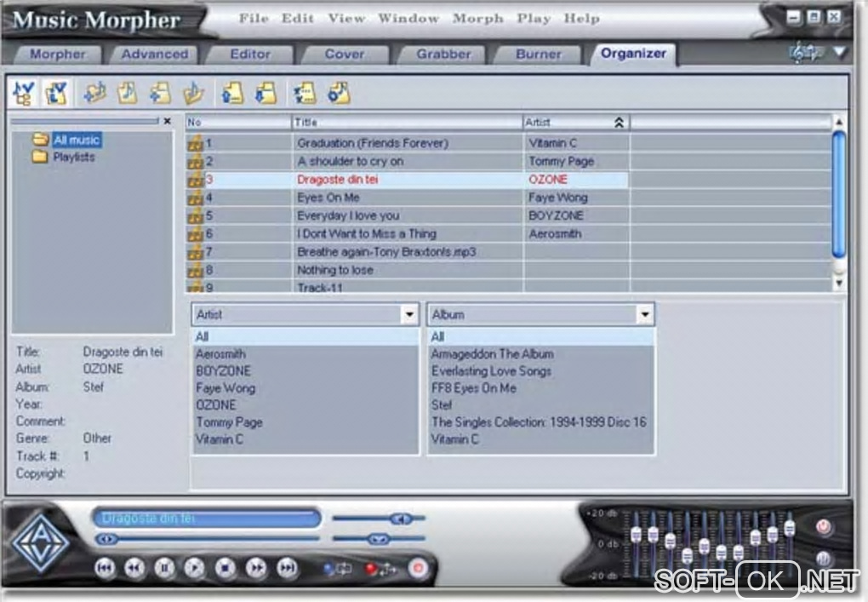Select "OZONE" in the Artist filter list
The image size is (868, 602).
click(306, 405)
